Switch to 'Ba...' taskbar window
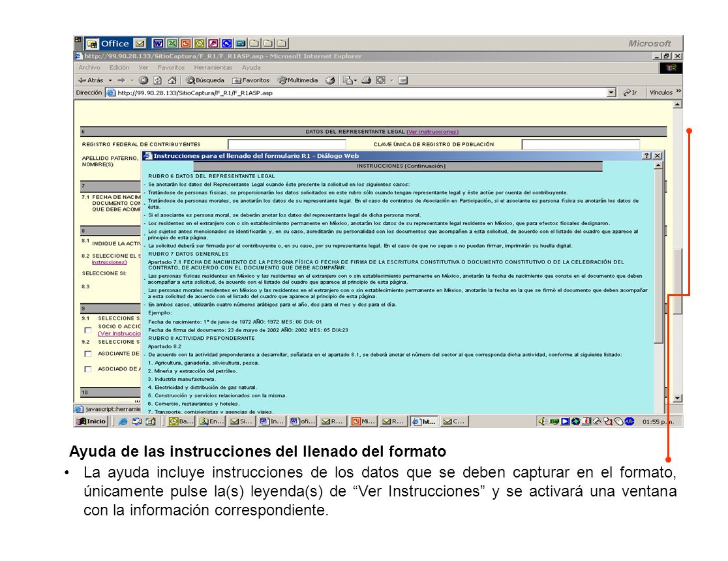Screen dimensions: 728x561 pos(181,421)
